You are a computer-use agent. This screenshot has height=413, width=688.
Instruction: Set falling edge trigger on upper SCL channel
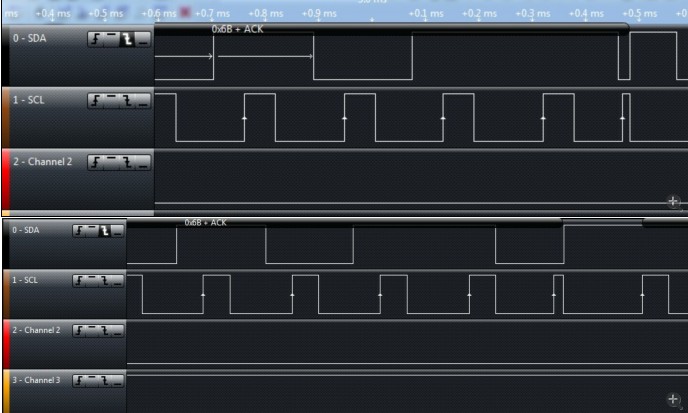pos(127,101)
